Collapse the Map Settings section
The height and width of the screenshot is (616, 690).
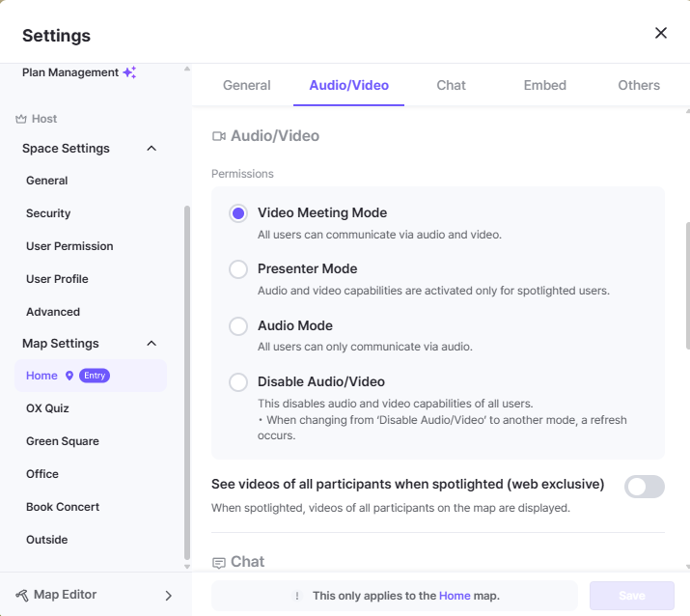[x=152, y=344]
